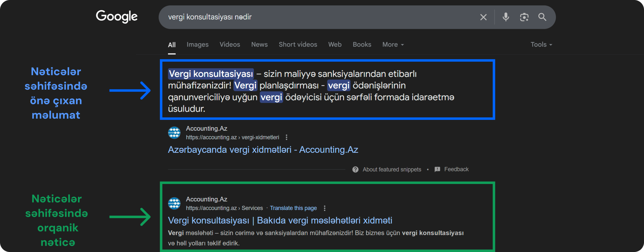Click Translate this page link
The image size is (644, 252).
point(293,208)
